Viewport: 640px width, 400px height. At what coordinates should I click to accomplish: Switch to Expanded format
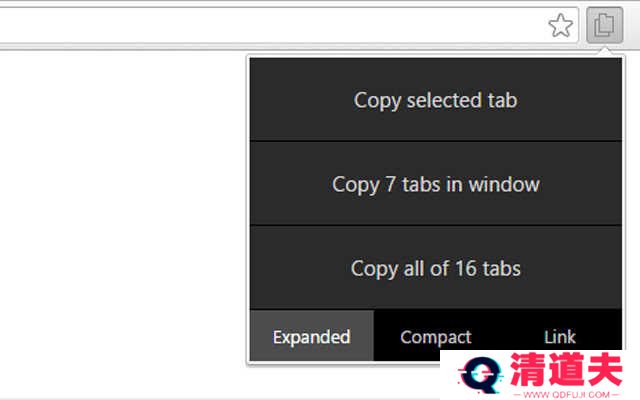click(x=312, y=336)
